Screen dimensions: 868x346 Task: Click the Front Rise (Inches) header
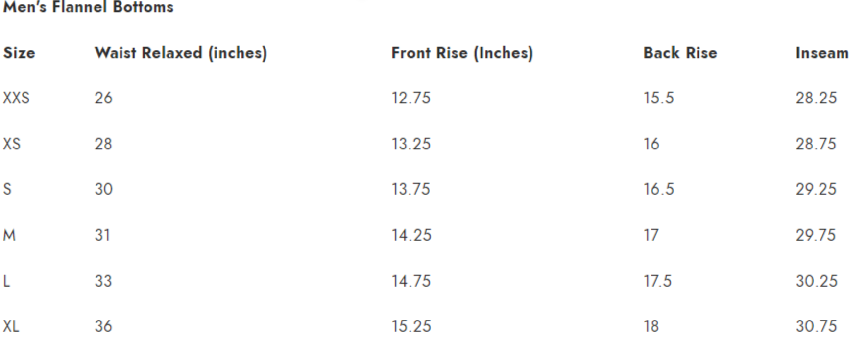[462, 53]
